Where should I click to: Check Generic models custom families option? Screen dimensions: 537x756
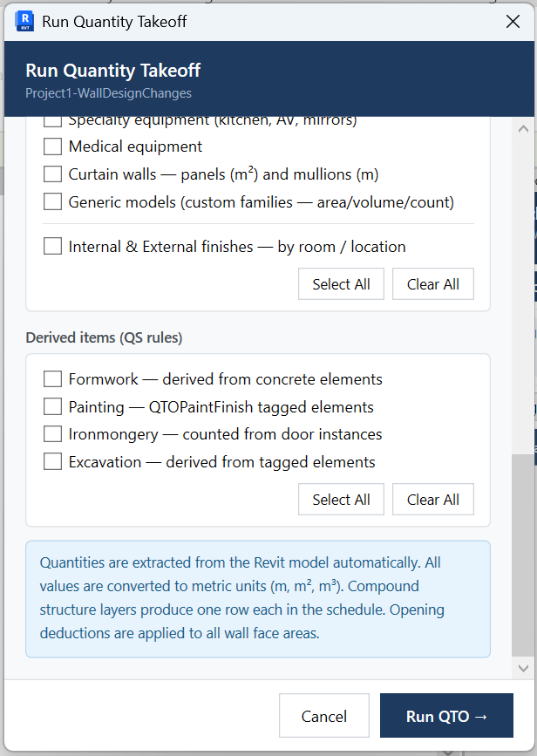pos(52,201)
